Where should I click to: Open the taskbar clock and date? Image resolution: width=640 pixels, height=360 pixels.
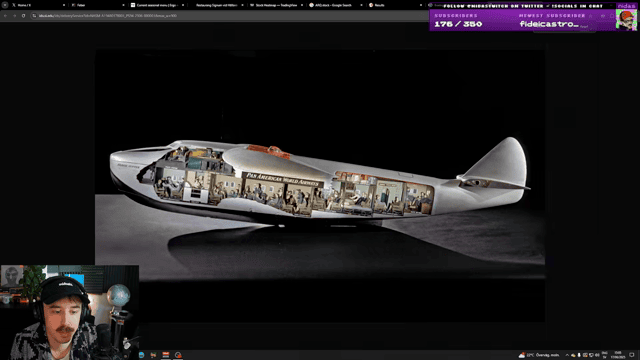coord(618,355)
